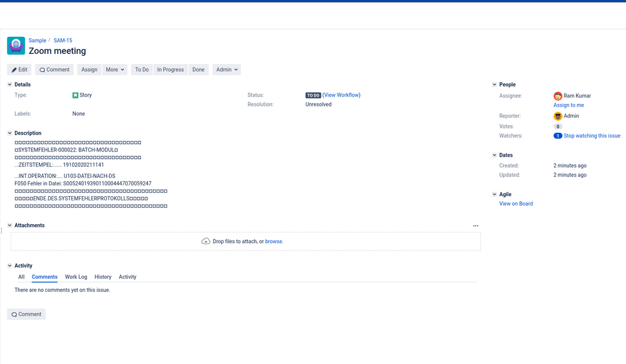The image size is (626, 364).
Task: Transition issue to To Do
Action: click(x=142, y=70)
